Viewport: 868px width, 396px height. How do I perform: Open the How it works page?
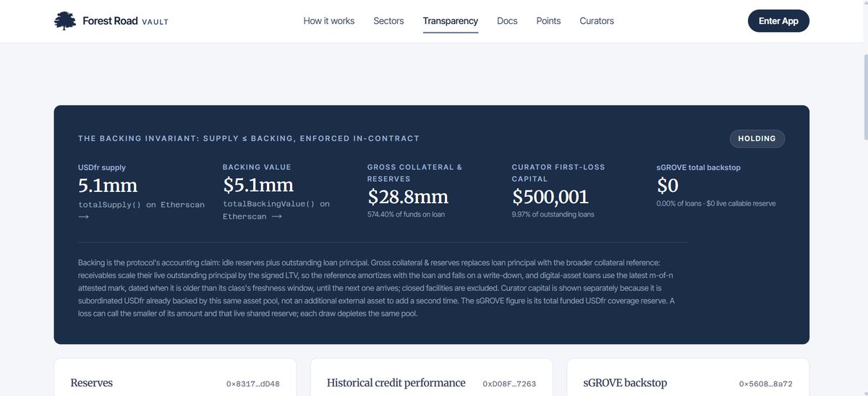329,21
